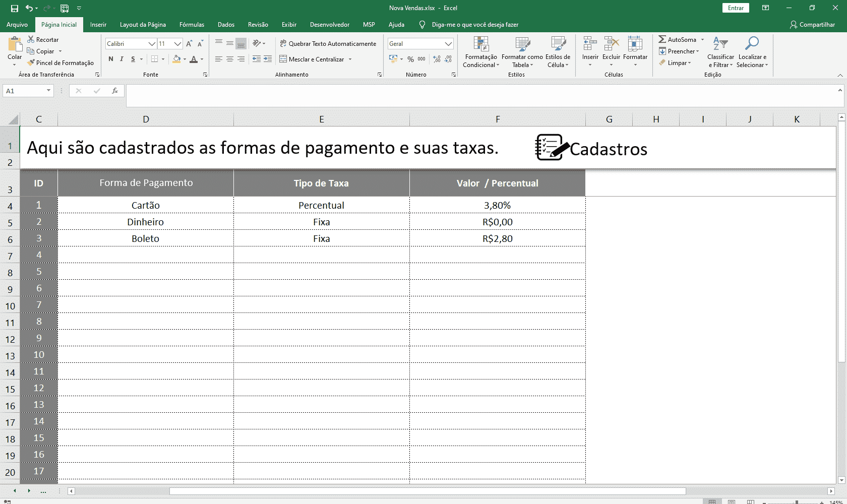Screen dimensions: 847x504
Task: Open Estilos de Célula gallery
Action: coord(558,52)
